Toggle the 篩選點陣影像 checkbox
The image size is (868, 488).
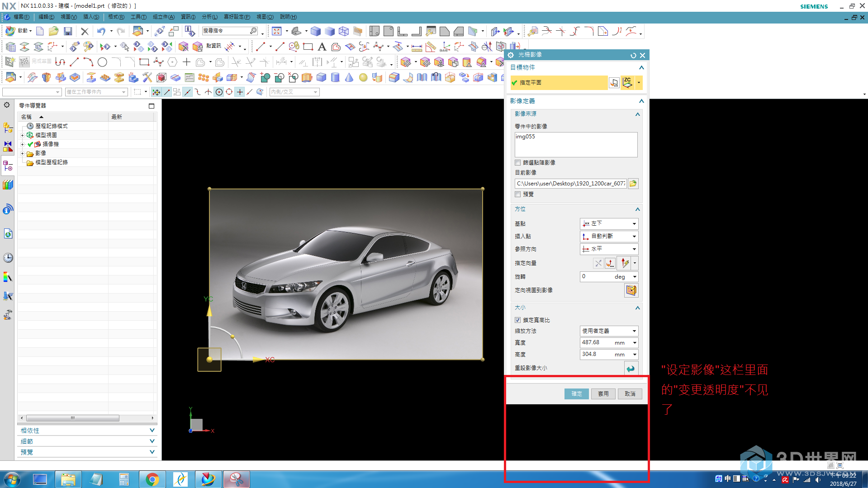pyautogui.click(x=517, y=163)
